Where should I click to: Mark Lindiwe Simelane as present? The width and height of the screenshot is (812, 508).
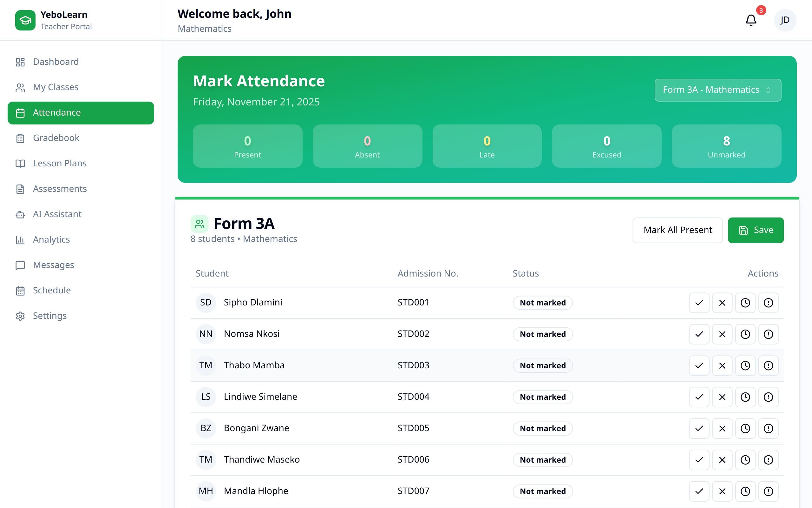[699, 397]
